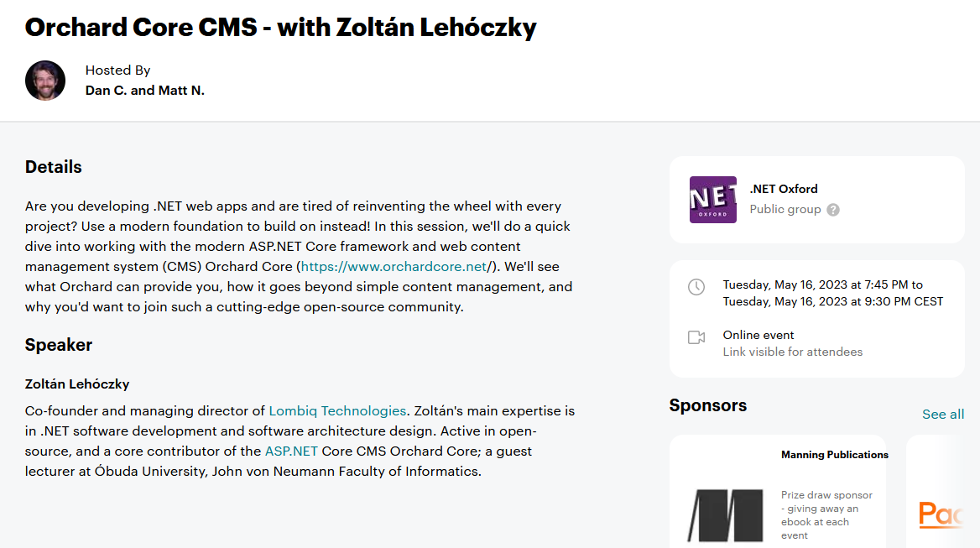
Task: Open the .NET Oxford group name
Action: point(784,189)
